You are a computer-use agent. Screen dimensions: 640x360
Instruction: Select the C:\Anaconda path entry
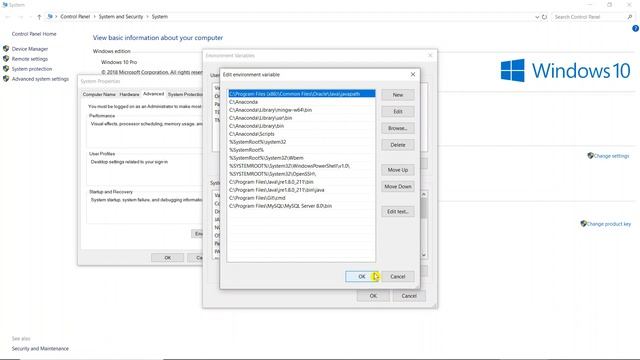tap(302, 102)
